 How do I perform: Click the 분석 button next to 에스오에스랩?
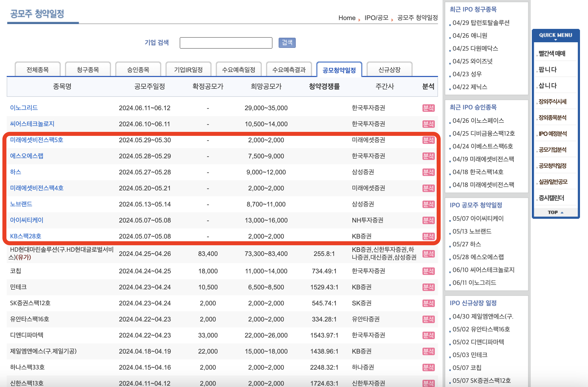429,156
